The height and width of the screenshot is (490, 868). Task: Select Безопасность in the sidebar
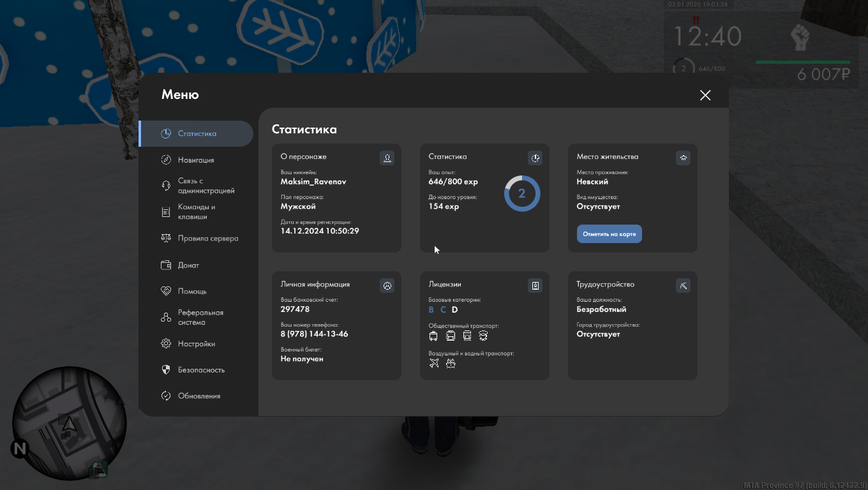200,370
